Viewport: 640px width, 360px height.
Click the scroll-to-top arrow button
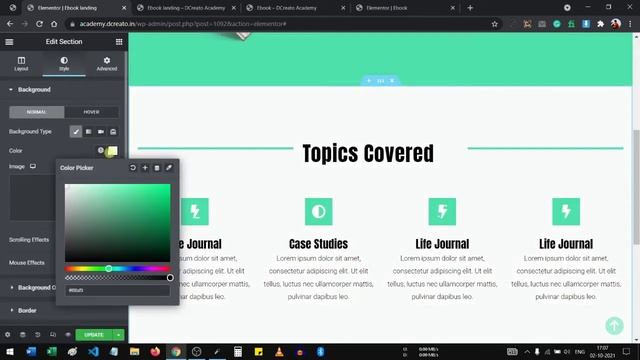point(614,326)
